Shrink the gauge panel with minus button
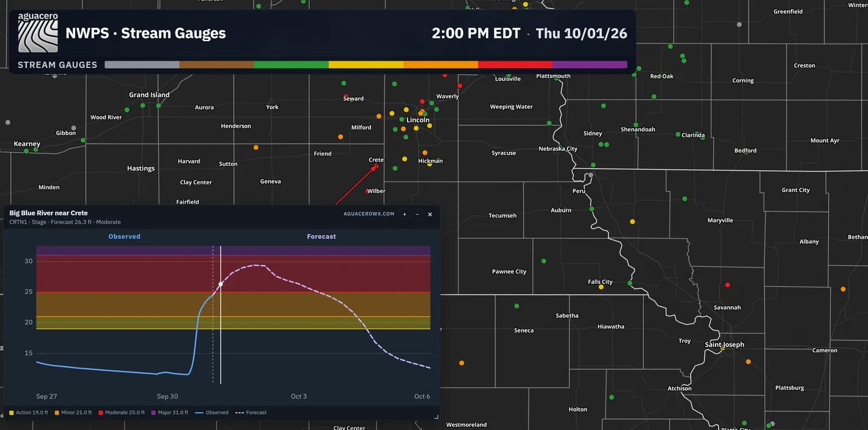Viewport: 868px width, 430px height. tap(417, 214)
